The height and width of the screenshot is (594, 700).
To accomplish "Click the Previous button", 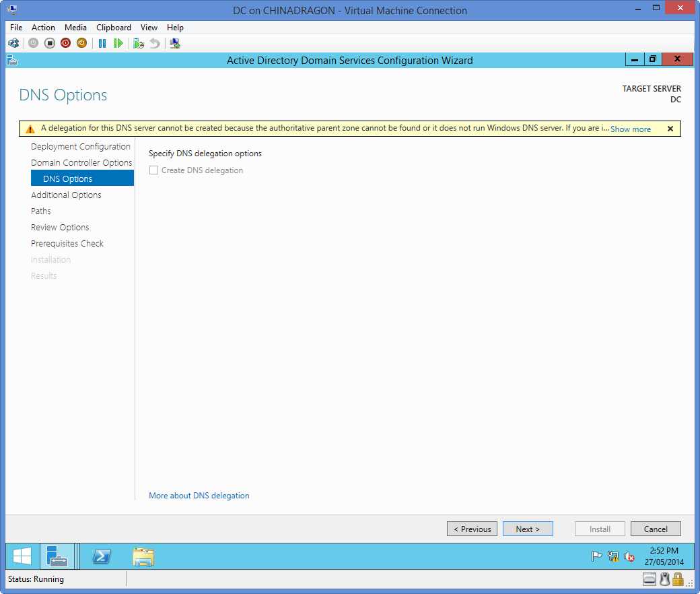I will tap(472, 529).
